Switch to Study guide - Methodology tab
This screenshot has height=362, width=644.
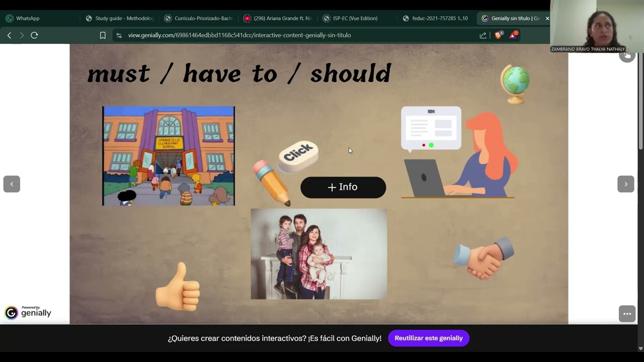pyautogui.click(x=120, y=18)
